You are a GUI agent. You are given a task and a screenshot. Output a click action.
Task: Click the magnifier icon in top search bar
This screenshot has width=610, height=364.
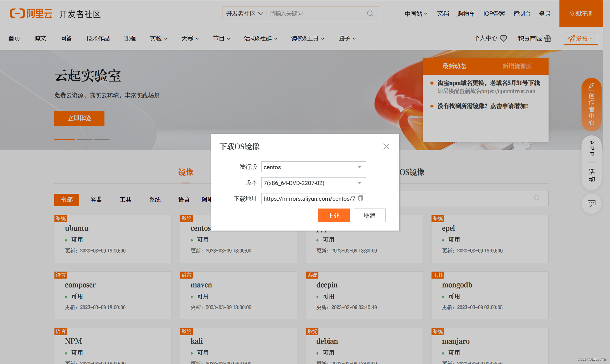pos(370,14)
